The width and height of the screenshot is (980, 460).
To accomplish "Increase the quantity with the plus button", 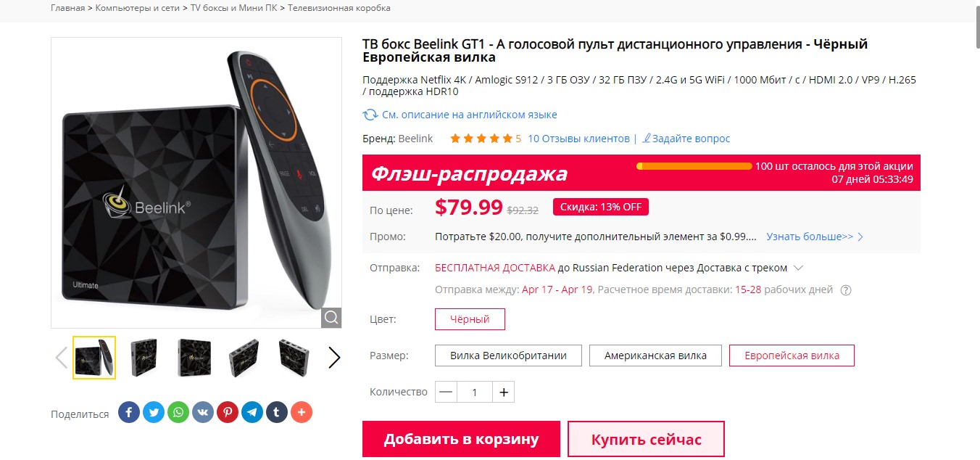I will (504, 393).
